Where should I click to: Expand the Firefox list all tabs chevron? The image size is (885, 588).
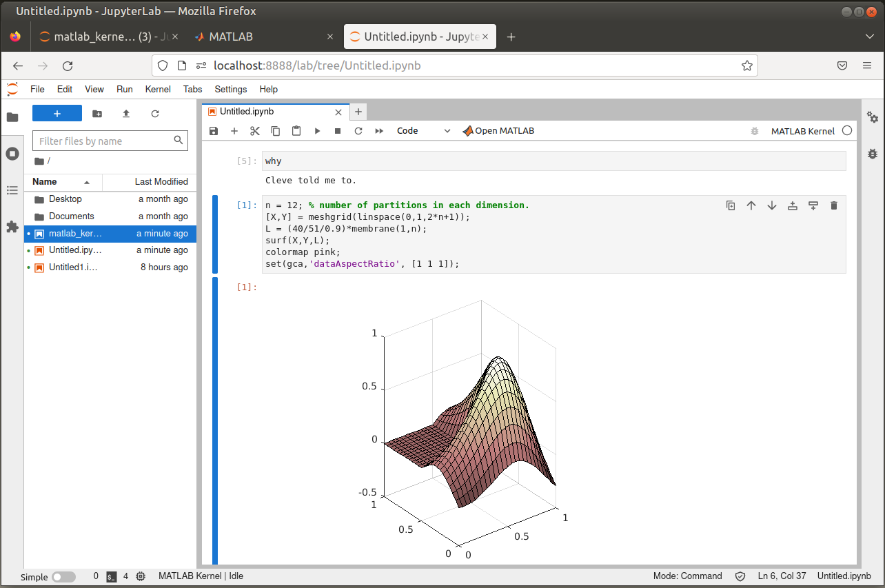pyautogui.click(x=869, y=37)
